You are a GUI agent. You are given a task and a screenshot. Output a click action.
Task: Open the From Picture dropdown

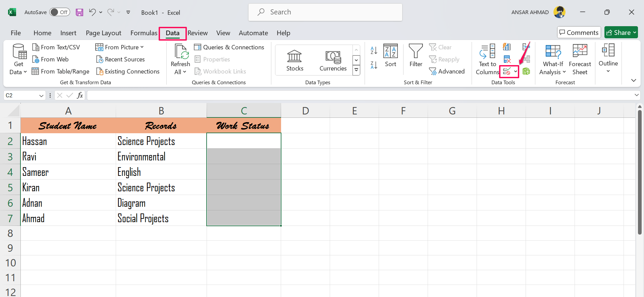(119, 47)
